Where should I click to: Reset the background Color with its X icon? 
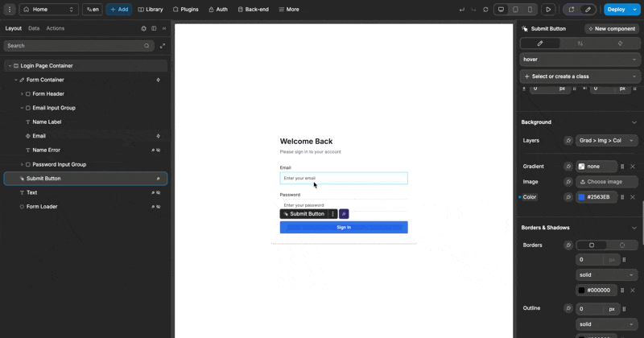(x=633, y=197)
